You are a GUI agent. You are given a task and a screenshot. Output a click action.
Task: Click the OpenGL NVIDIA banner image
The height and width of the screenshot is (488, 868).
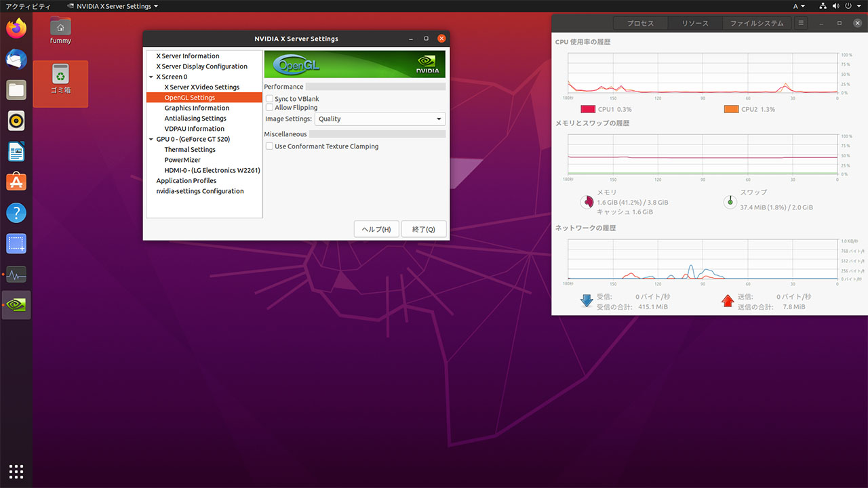coord(355,64)
